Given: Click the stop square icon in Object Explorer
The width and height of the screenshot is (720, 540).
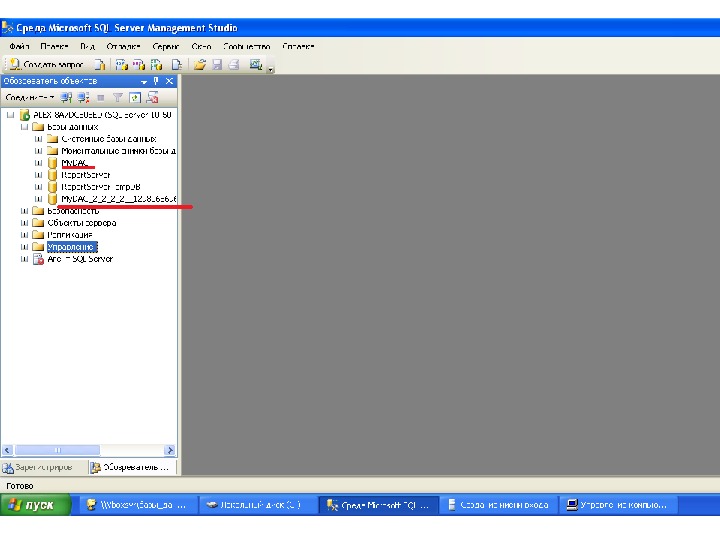Looking at the screenshot, I should 101,97.
